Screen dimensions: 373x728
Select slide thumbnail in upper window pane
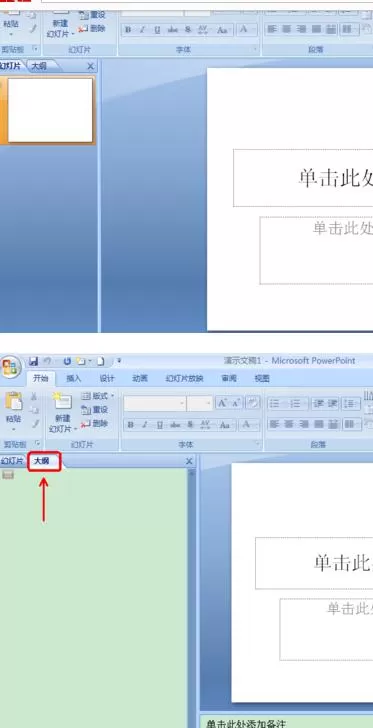click(x=50, y=110)
